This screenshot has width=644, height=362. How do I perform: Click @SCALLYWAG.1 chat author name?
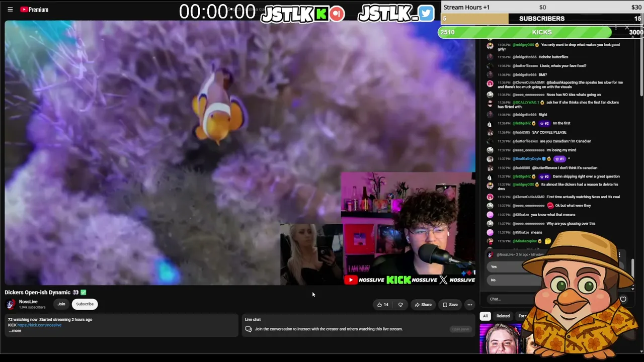(x=526, y=103)
